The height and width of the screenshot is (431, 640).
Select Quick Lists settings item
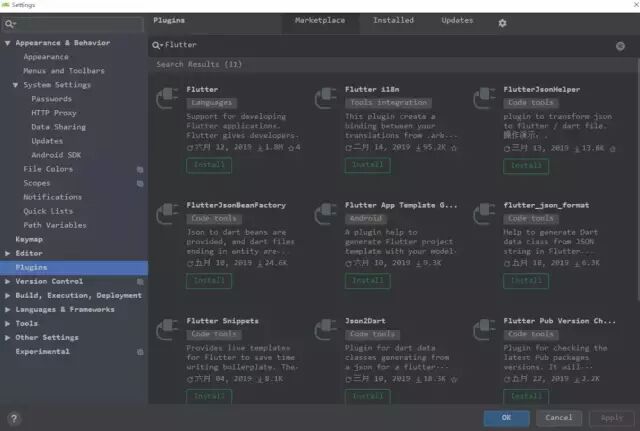click(48, 211)
